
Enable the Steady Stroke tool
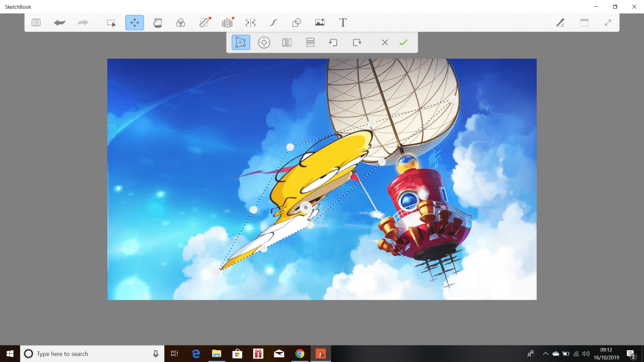(x=273, y=22)
